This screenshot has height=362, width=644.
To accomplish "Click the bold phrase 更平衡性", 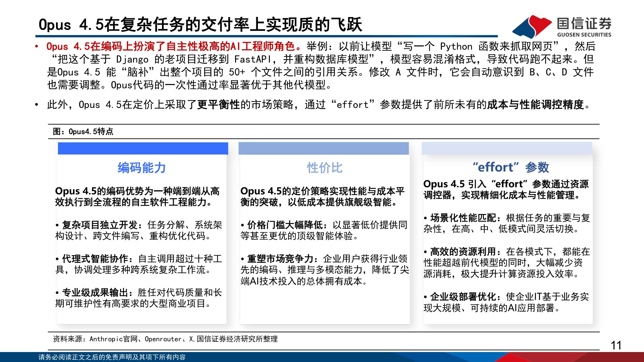I will [x=218, y=105].
